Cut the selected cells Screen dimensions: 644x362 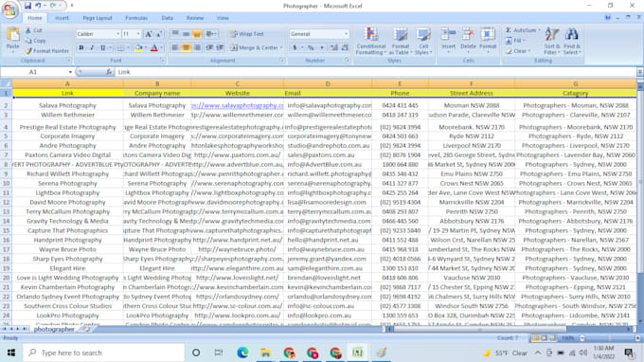pyautogui.click(x=34, y=30)
